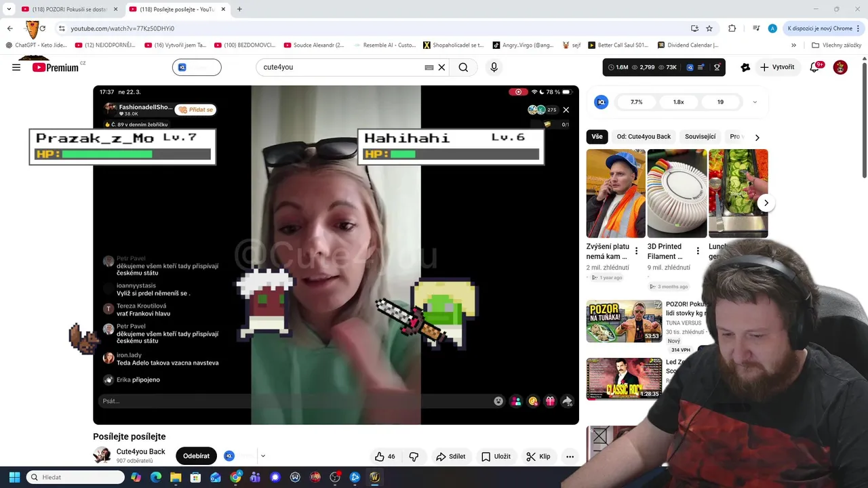Click the Sdílet share button
Image resolution: width=868 pixels, height=488 pixels.
click(x=450, y=456)
